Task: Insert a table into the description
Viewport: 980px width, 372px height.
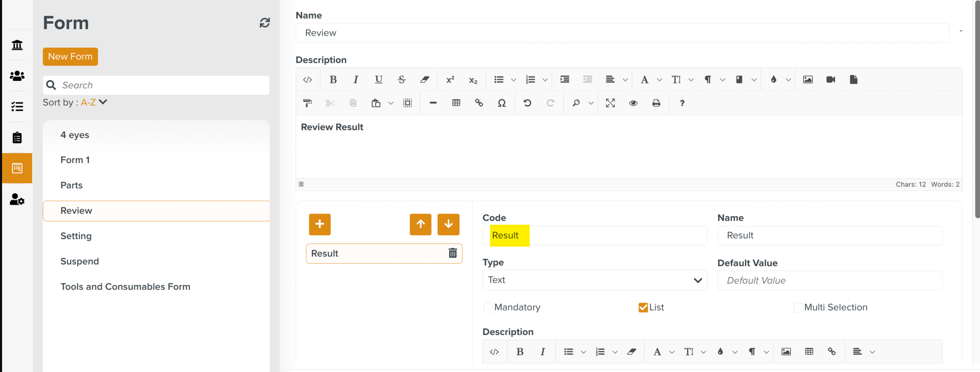Action: coord(456,103)
